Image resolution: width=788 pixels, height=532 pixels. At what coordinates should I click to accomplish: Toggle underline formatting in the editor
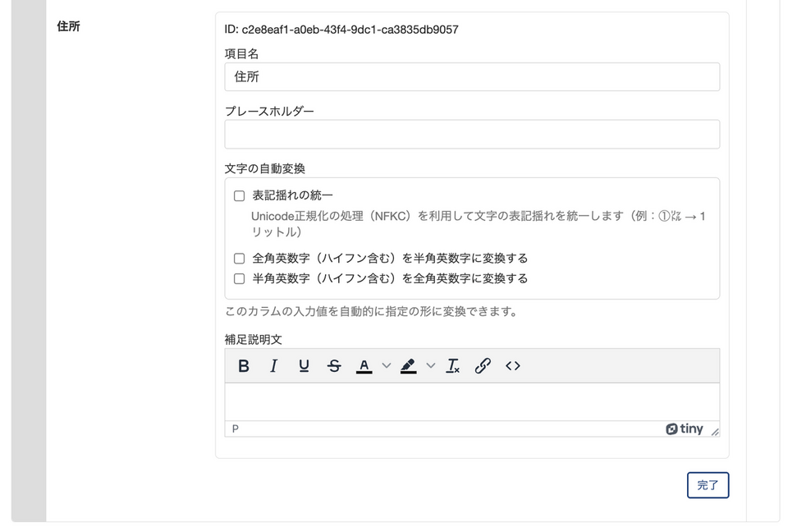pos(304,366)
